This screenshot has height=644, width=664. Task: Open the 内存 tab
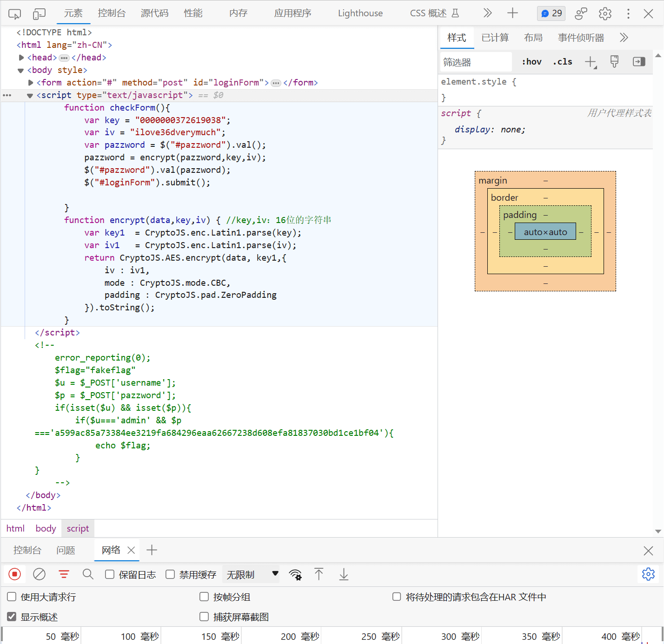(238, 13)
